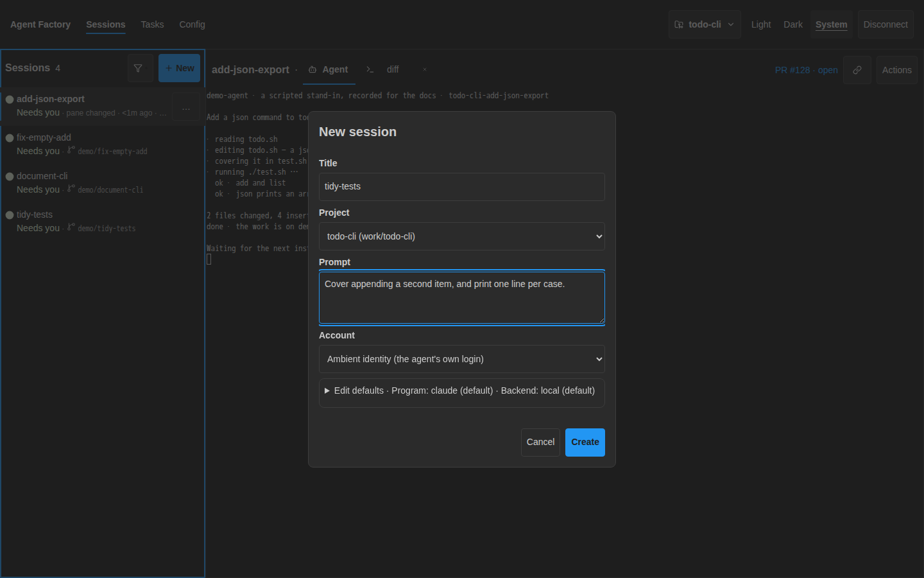
Task: Select the fix-empty-add session row
Action: 103,144
